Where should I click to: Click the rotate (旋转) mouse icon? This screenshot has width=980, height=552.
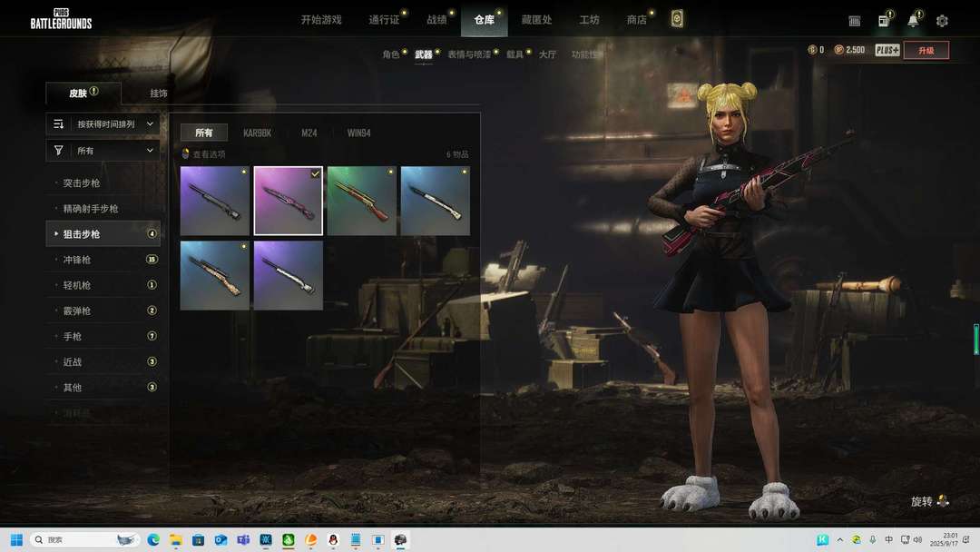(x=943, y=501)
